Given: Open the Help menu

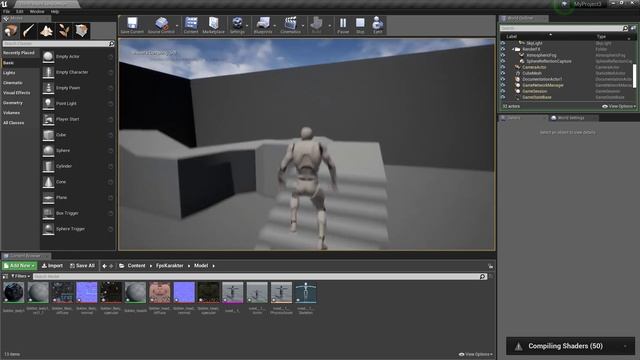Looking at the screenshot, I should coord(55,11).
